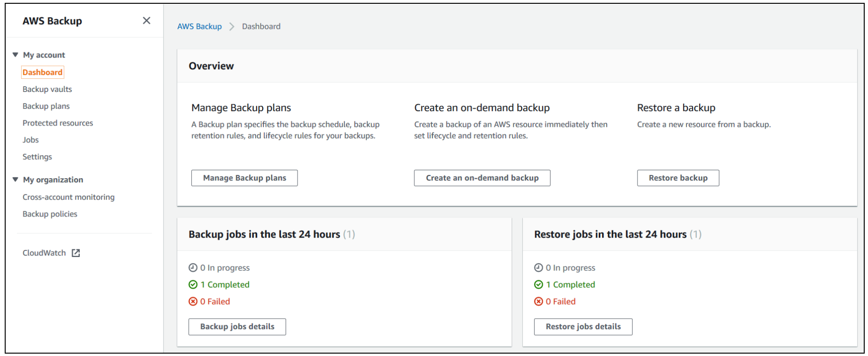Click the restore jobs in-progress clock icon
Viewport: 868px width, 356px height.
pos(538,268)
